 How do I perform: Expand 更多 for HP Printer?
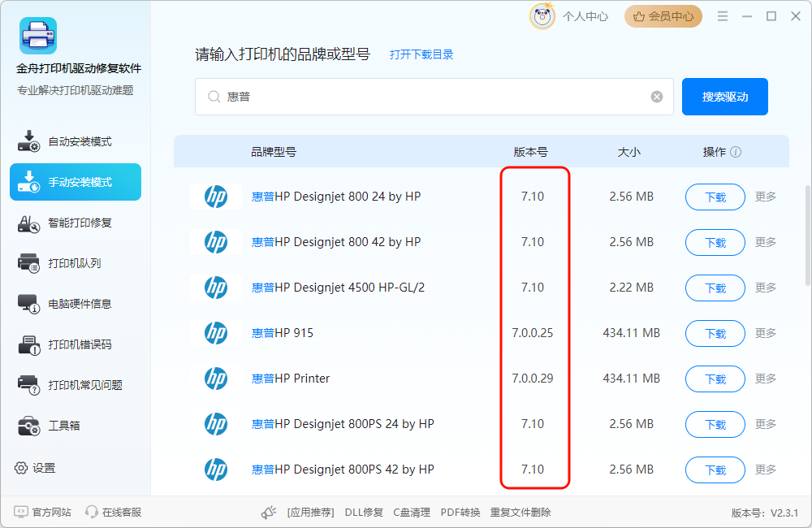[x=766, y=379]
